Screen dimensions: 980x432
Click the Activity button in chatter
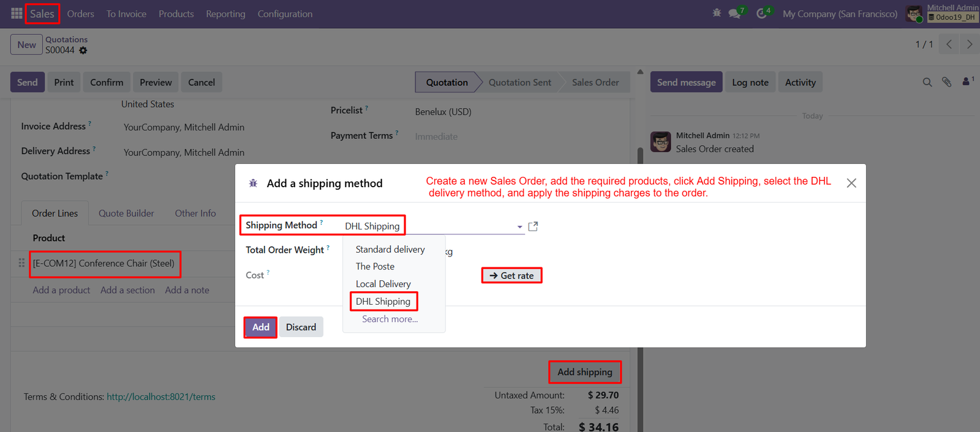801,82
